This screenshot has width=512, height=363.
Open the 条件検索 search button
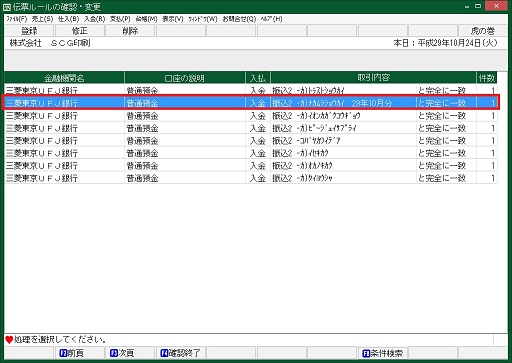383,353
